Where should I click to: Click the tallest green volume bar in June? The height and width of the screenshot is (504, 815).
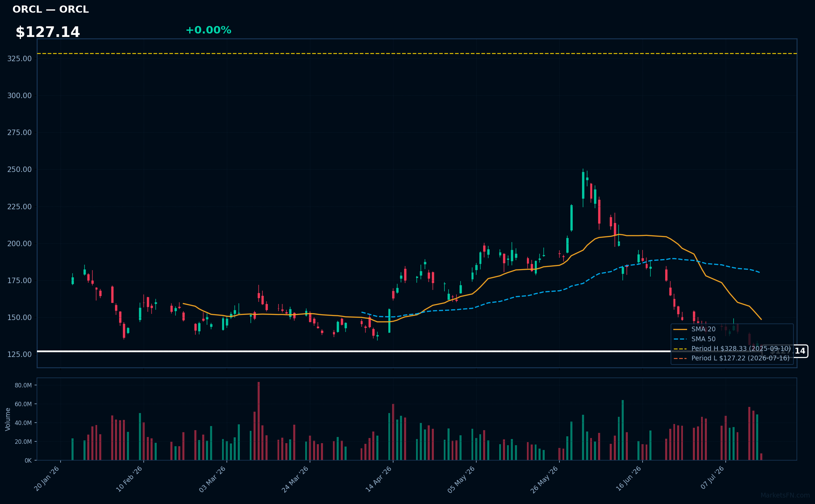(623, 430)
